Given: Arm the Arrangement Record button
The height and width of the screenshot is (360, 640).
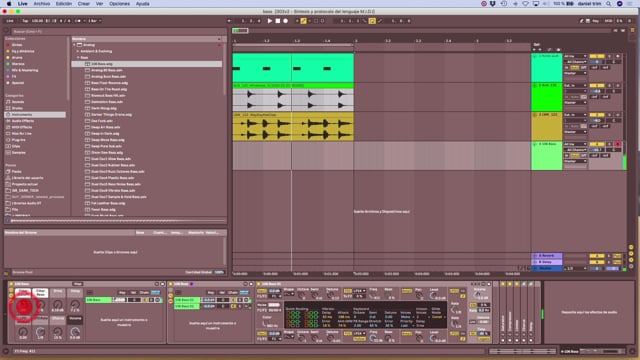Looking at the screenshot, I should pyautogui.click(x=285, y=21).
